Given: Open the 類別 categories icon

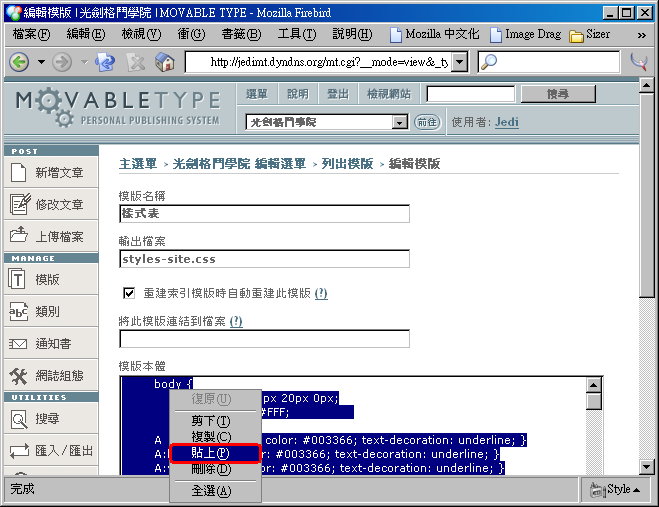Looking at the screenshot, I should click(18, 312).
